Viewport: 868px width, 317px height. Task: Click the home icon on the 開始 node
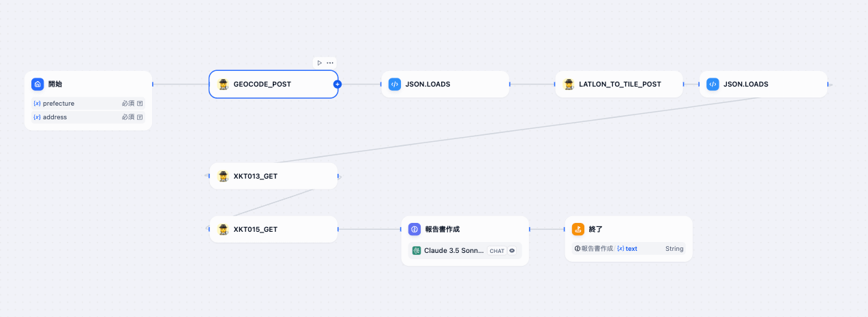(x=38, y=85)
